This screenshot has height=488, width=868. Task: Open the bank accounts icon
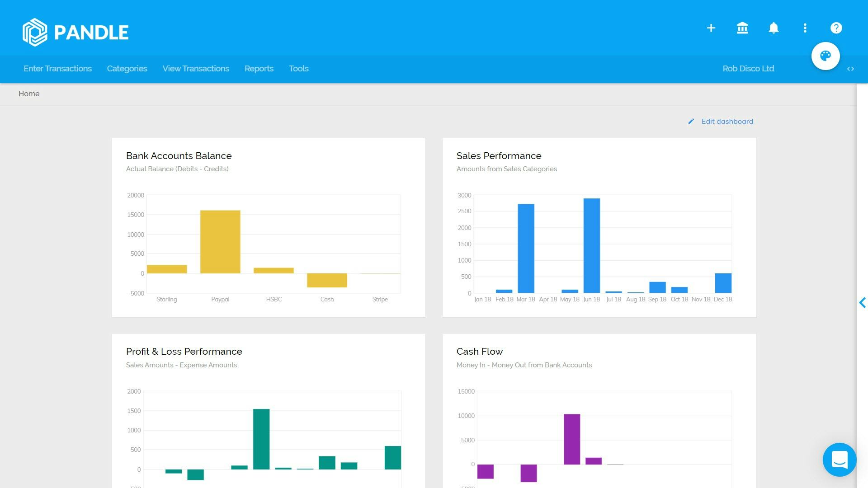tap(742, 28)
